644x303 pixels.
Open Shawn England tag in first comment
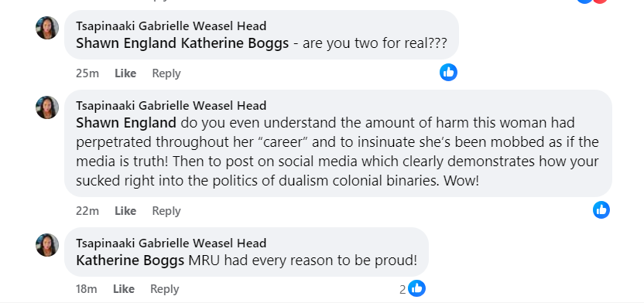(126, 43)
